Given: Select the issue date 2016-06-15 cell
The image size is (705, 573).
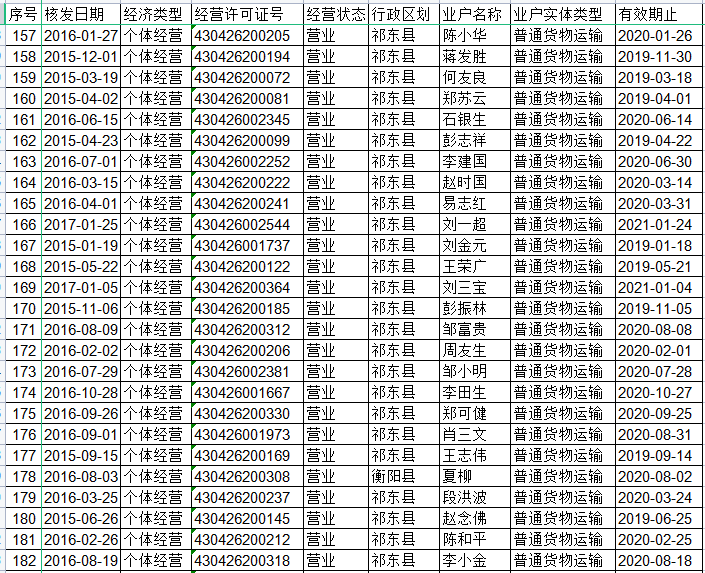Looking at the screenshot, I should pyautogui.click(x=80, y=120).
